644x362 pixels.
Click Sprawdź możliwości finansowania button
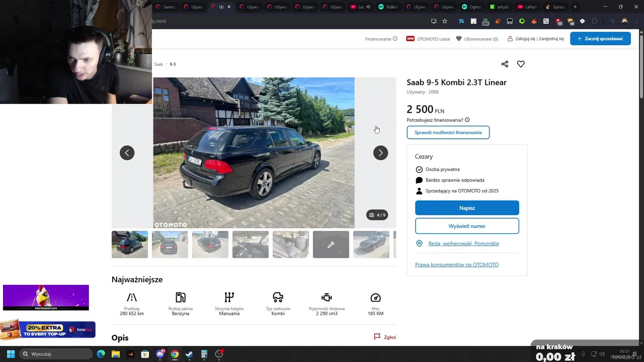click(x=448, y=132)
